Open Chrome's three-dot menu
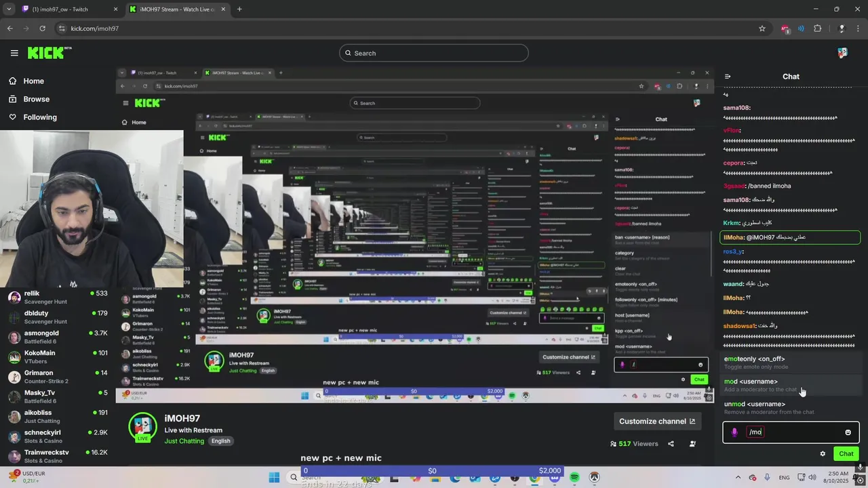The image size is (868, 488). (x=859, y=28)
